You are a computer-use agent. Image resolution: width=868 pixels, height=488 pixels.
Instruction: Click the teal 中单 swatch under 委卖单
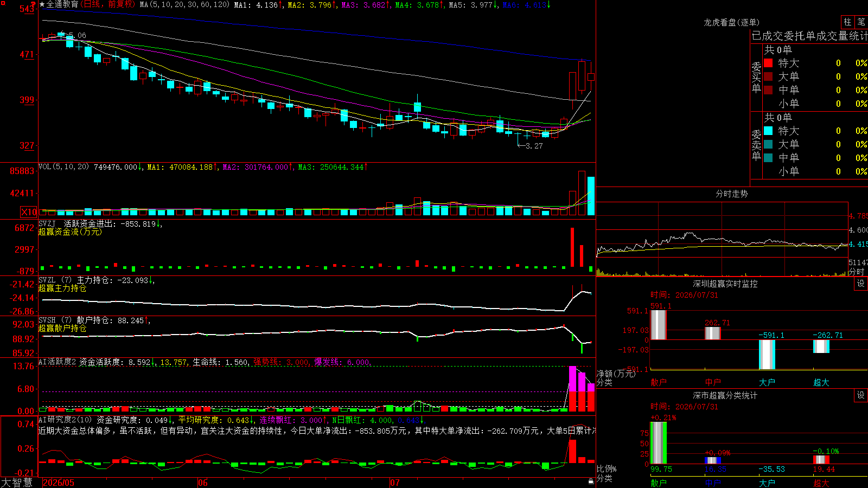(x=768, y=158)
